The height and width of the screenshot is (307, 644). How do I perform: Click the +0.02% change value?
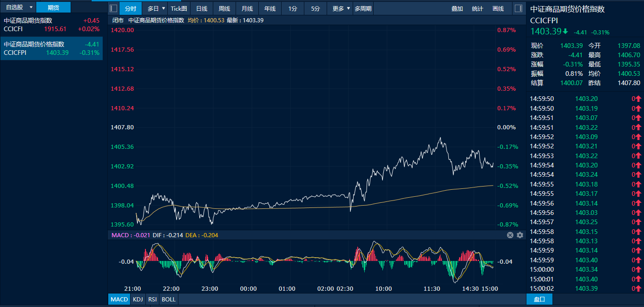coord(89,29)
